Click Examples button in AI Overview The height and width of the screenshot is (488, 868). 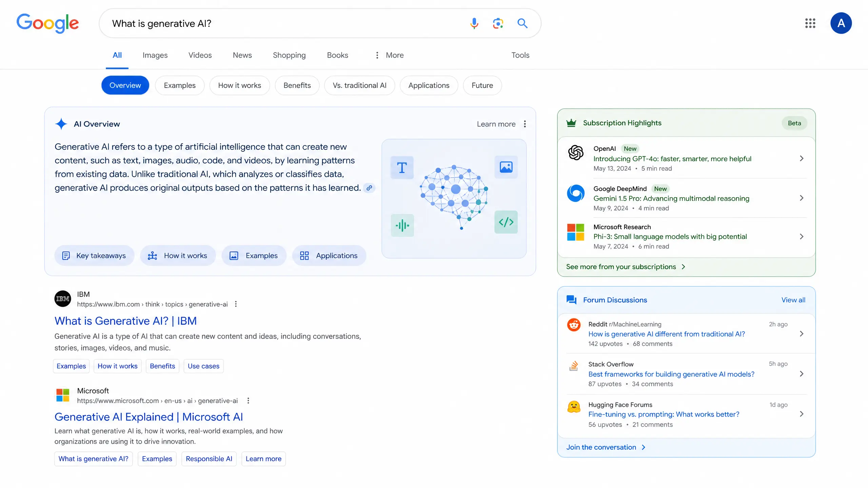254,256
